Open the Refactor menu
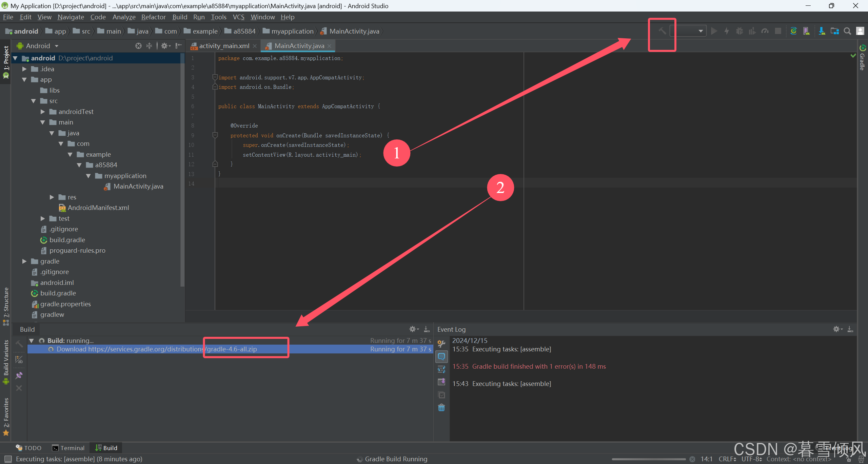Screen dimensions: 868x464 pos(153,17)
